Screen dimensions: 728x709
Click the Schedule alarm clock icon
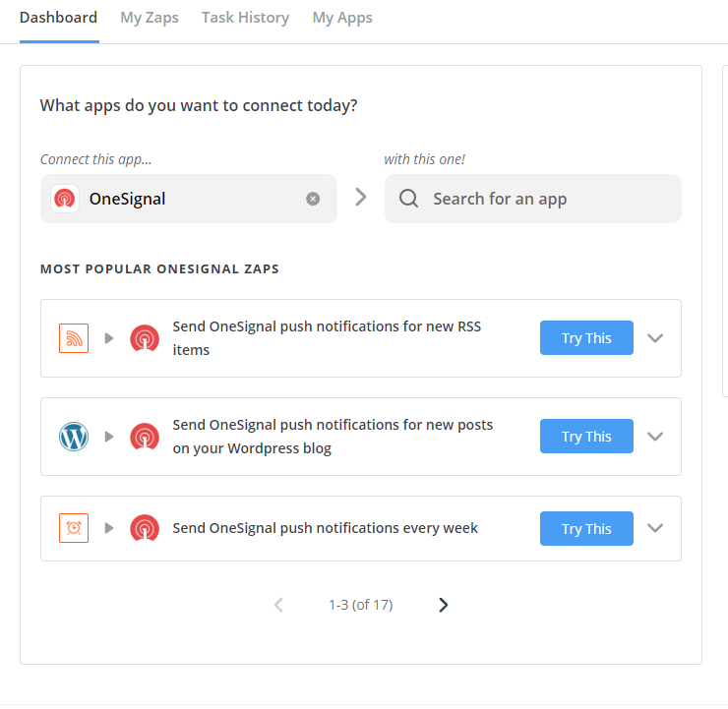74,528
